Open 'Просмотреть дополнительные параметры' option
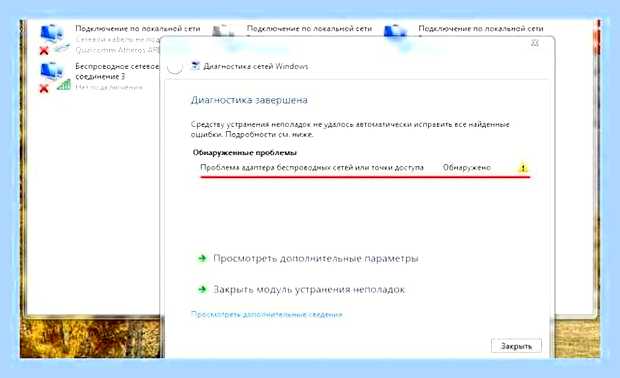Image resolution: width=620 pixels, height=378 pixels. click(316, 259)
